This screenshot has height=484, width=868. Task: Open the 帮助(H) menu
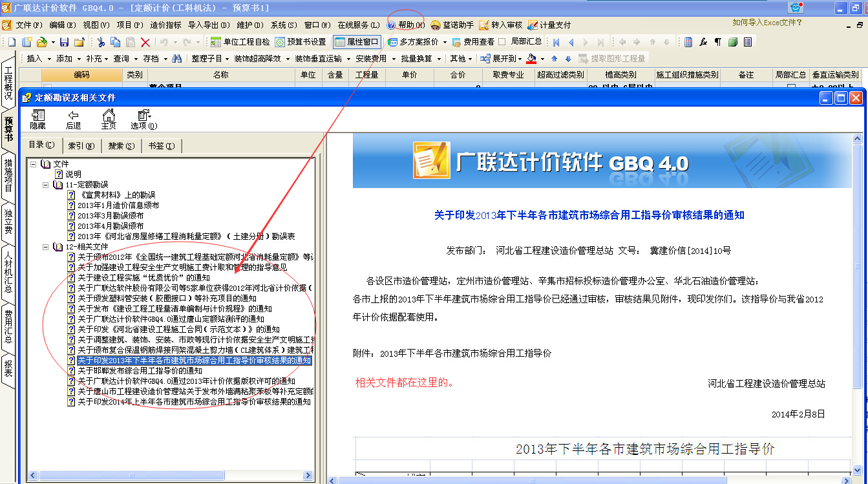coord(406,25)
